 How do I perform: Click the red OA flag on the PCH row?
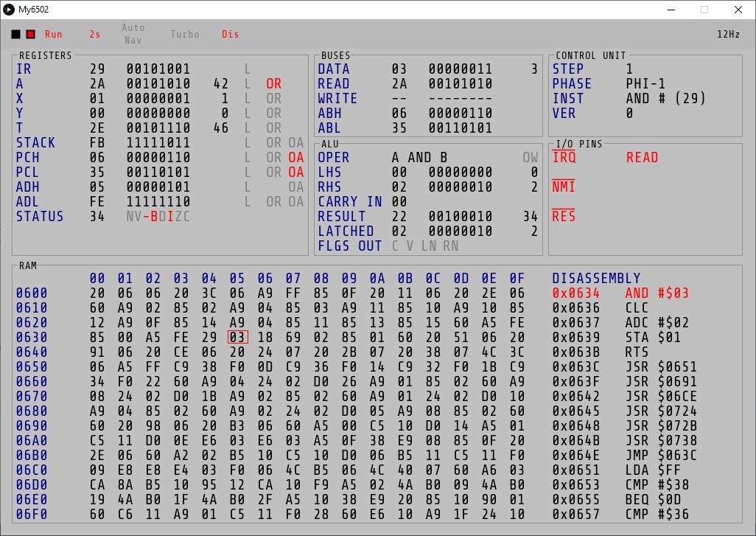[x=295, y=158]
